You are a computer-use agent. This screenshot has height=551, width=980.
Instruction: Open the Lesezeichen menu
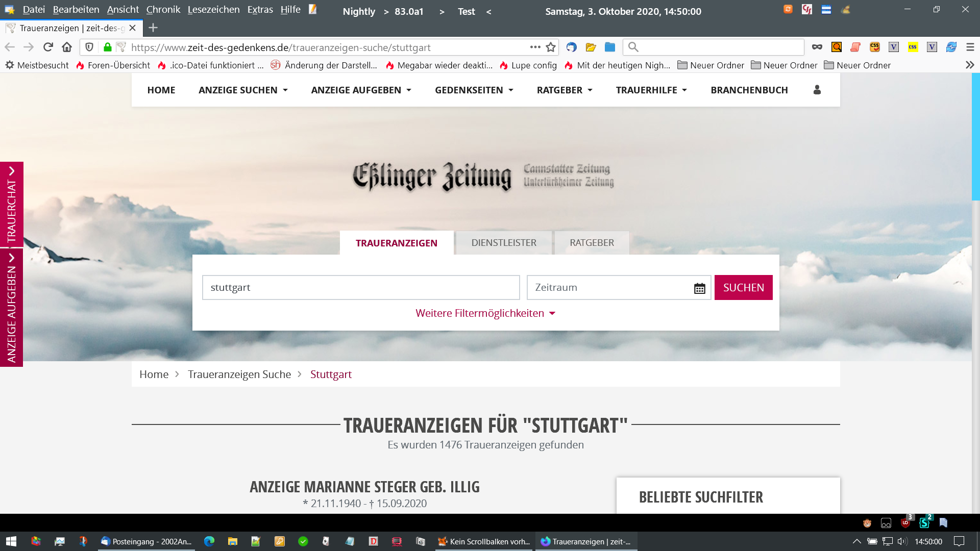213,10
